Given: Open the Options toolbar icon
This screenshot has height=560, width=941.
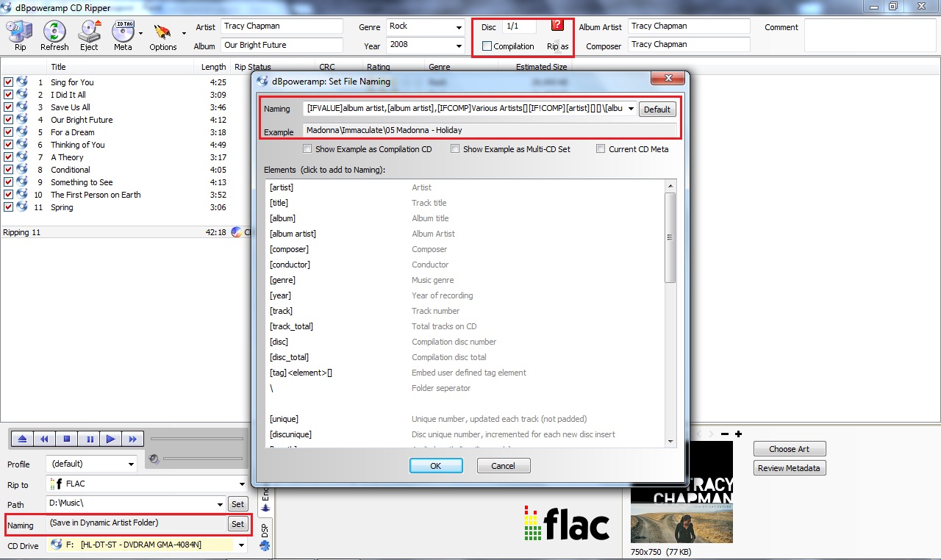Looking at the screenshot, I should tap(162, 35).
